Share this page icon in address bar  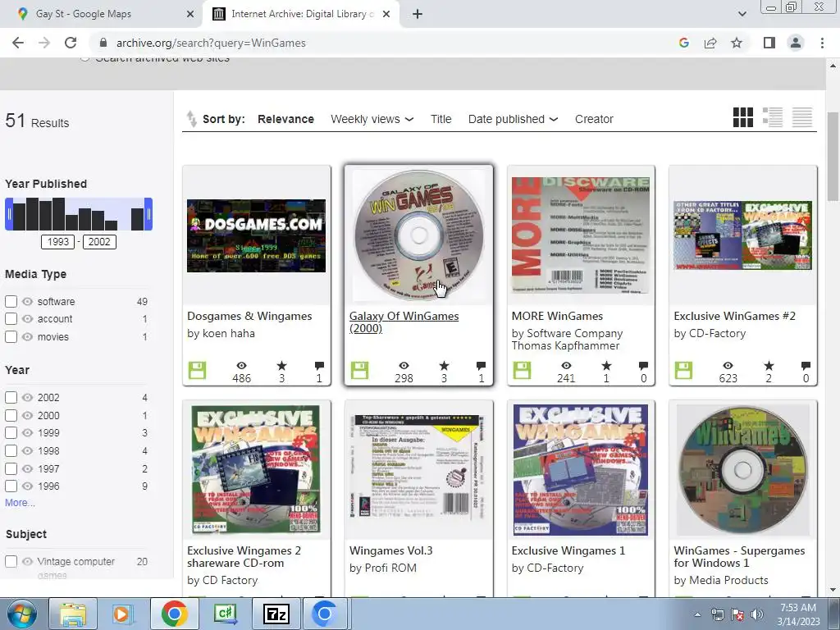710,43
